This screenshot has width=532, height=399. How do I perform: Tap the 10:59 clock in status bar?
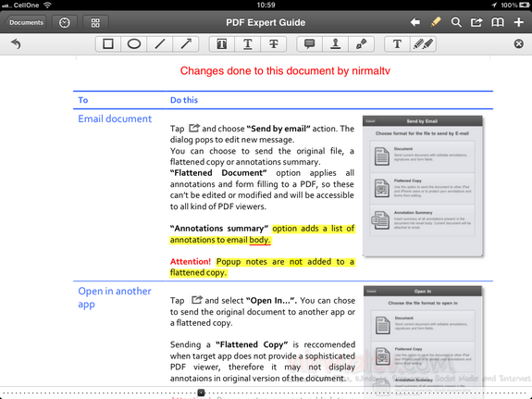tap(266, 6)
